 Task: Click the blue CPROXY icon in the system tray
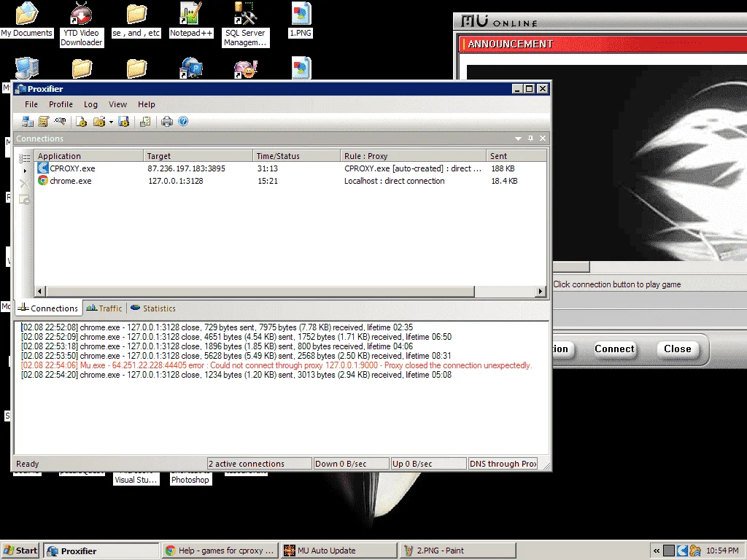click(682, 551)
